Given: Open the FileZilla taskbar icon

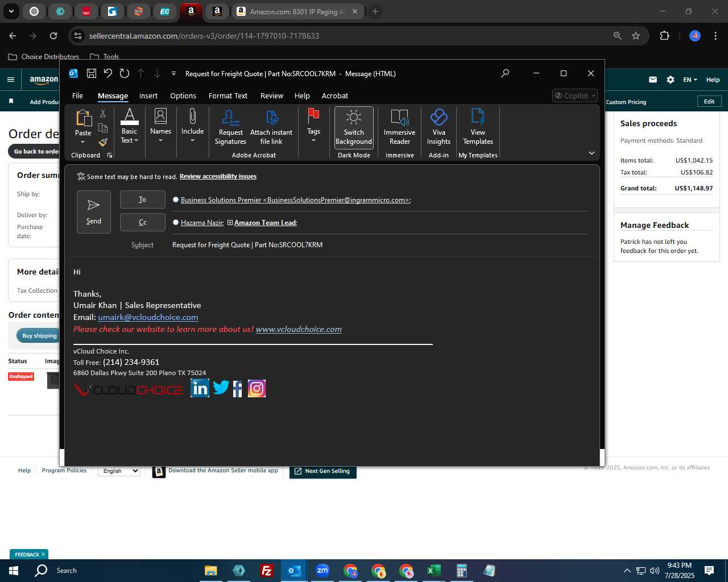Looking at the screenshot, I should pyautogui.click(x=266, y=571).
